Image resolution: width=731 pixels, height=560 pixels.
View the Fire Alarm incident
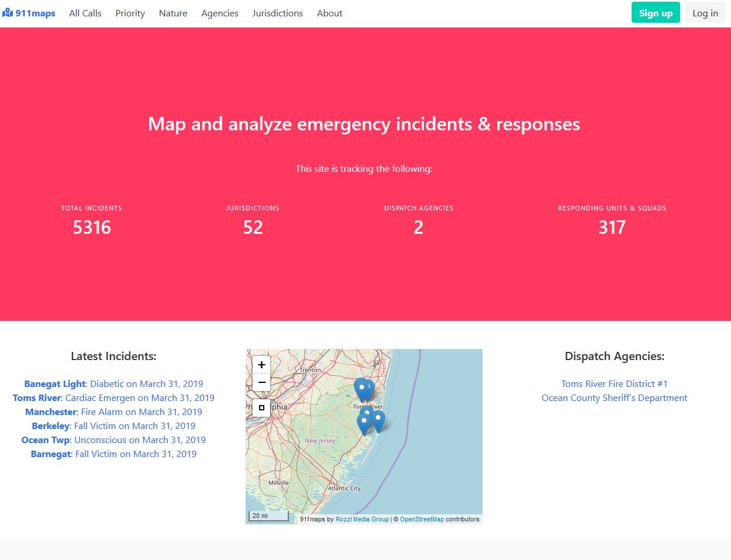tap(142, 412)
